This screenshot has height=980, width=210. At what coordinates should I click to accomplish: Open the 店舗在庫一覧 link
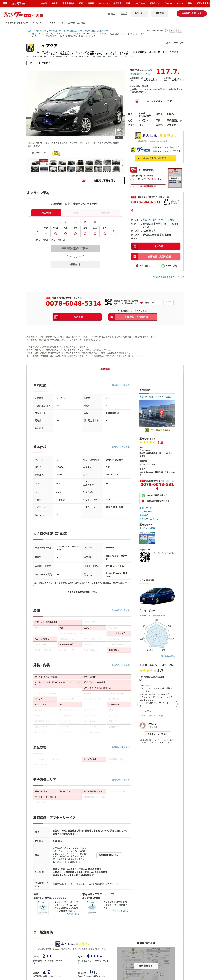coord(146,508)
